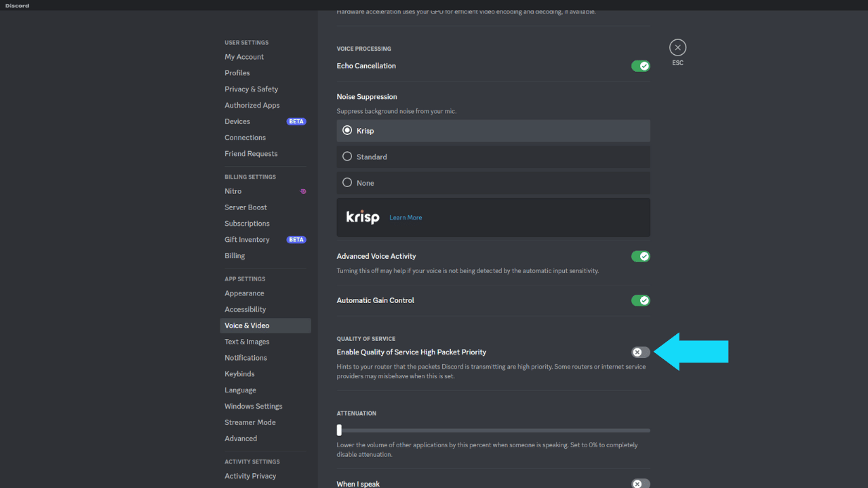The height and width of the screenshot is (488, 868).
Task: Click the Krisp Learn More link
Action: (x=406, y=218)
